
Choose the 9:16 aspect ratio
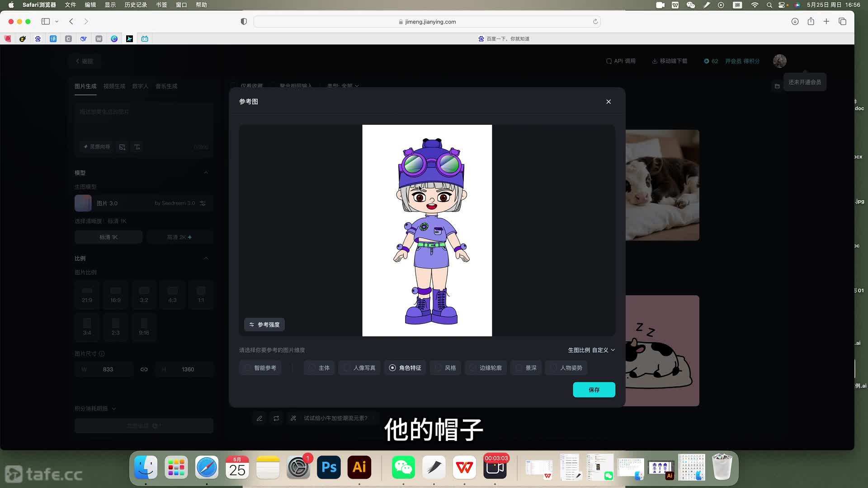[144, 327]
